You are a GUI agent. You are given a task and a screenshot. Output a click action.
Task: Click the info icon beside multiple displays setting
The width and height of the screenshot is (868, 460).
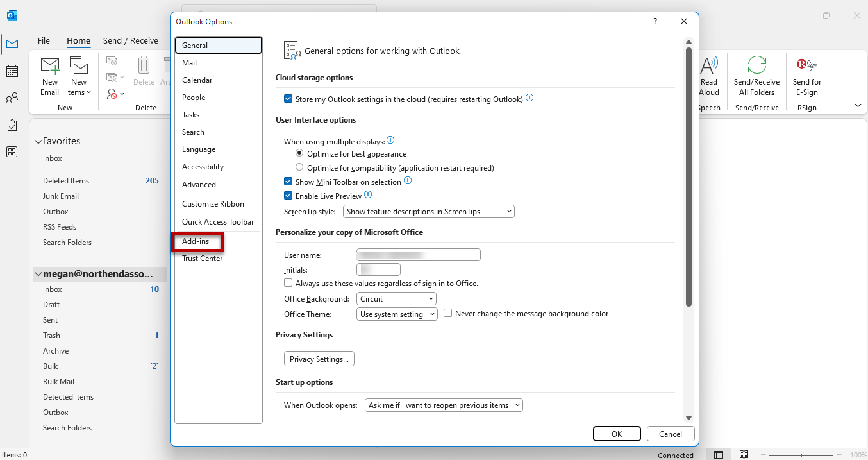tap(390, 140)
